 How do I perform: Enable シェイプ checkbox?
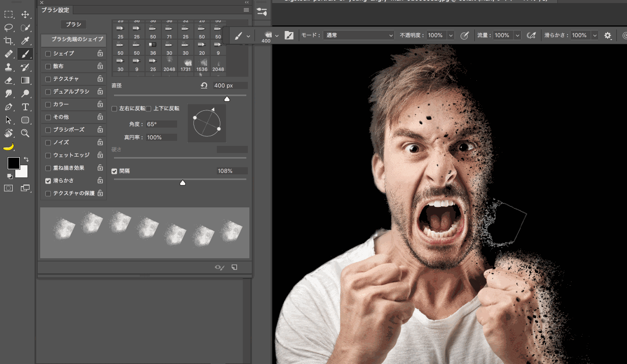tap(48, 53)
